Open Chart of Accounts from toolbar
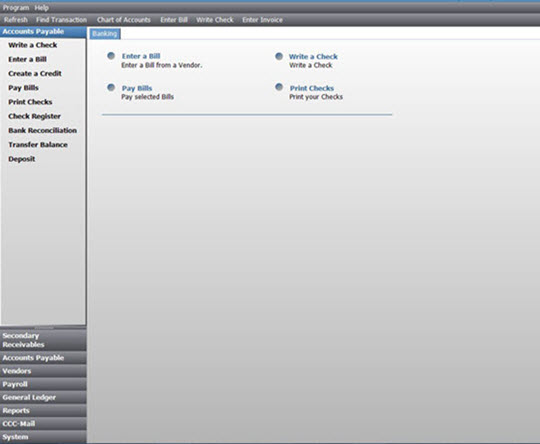This screenshot has width=540, height=444. pos(124,20)
